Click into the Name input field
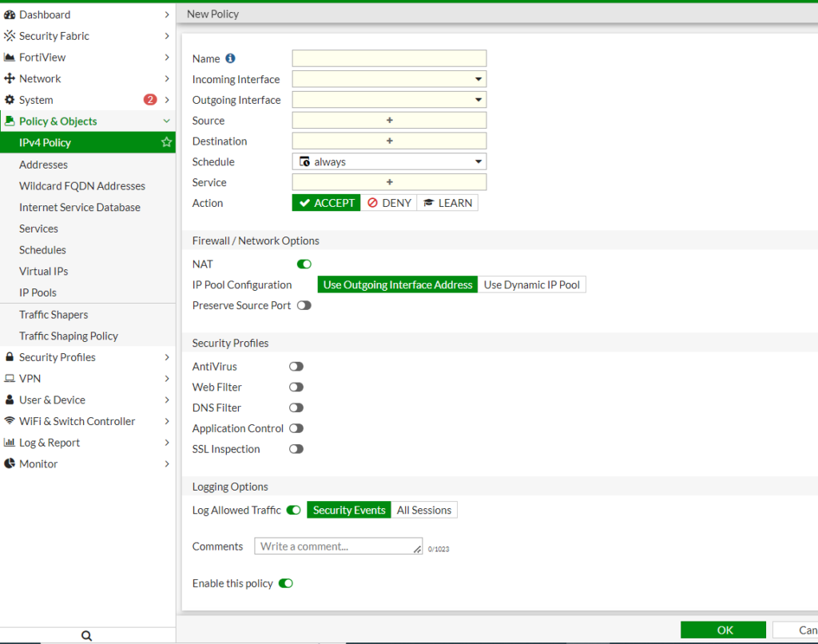The height and width of the screenshot is (644, 818). pos(389,58)
